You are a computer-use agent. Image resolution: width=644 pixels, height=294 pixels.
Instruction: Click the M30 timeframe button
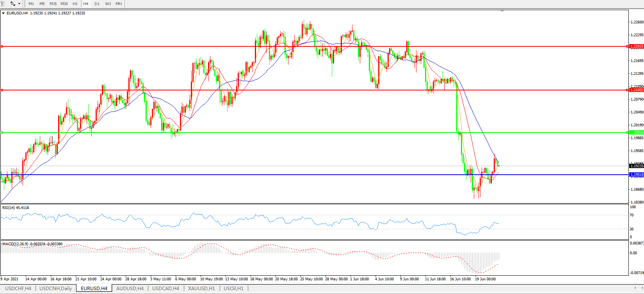(x=64, y=4)
